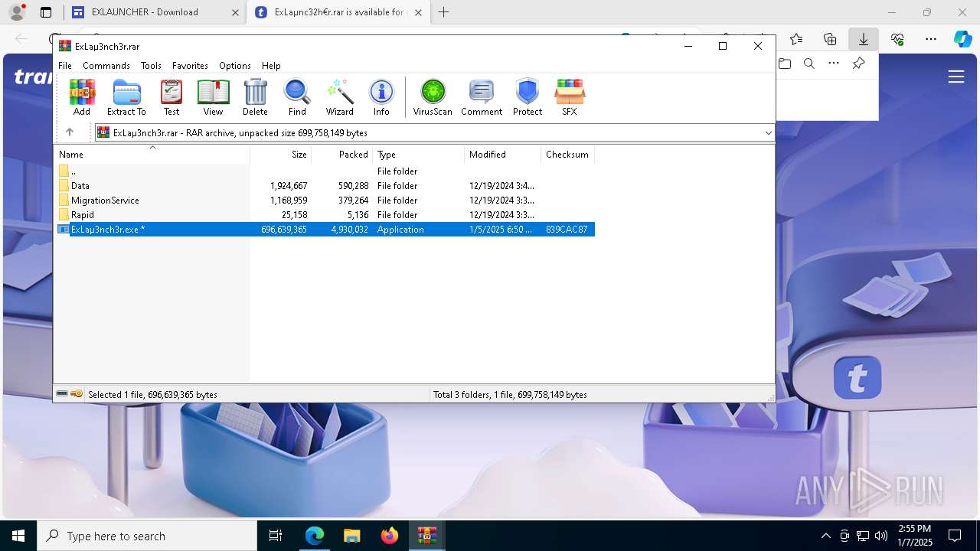Add an archive Comment
Viewport: 980px width, 551px height.
click(x=482, y=97)
